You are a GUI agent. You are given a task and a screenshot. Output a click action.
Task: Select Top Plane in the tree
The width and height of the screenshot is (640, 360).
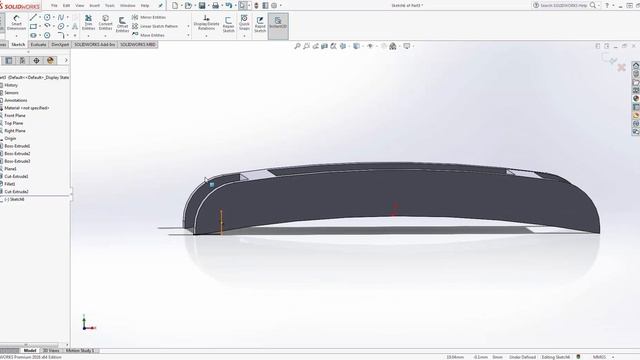[x=13, y=123]
